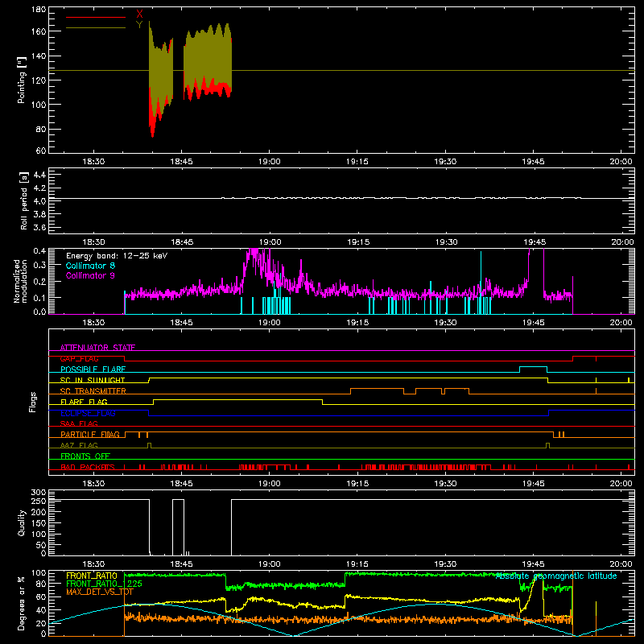Click 19:30 tick label under Quality plot

pyautogui.click(x=445, y=564)
